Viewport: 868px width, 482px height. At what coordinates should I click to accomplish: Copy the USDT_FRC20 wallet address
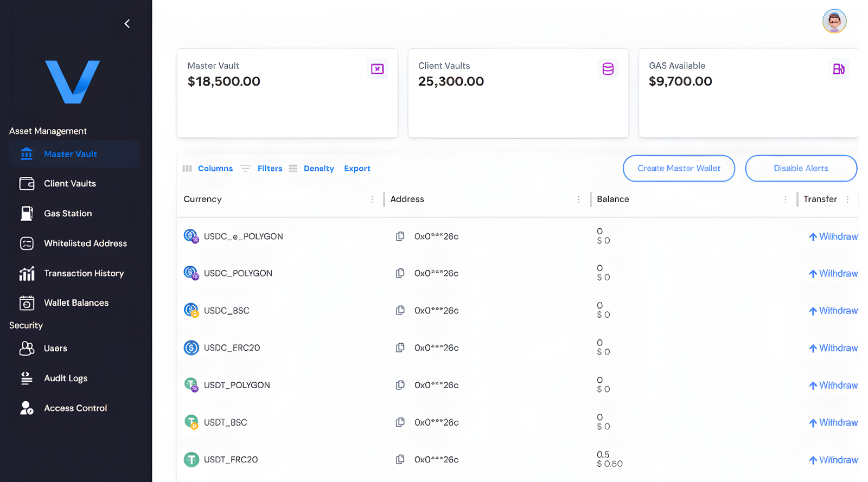[x=400, y=459]
